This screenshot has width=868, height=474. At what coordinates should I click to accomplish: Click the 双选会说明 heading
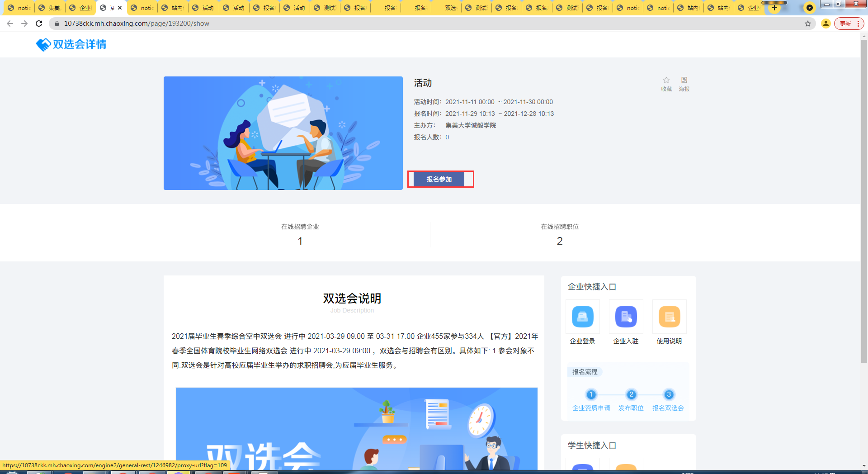coord(352,299)
